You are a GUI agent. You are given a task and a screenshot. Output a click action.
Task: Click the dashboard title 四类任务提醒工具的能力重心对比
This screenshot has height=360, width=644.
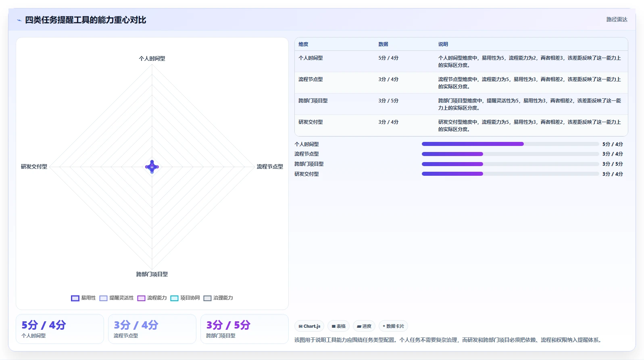[85, 20]
